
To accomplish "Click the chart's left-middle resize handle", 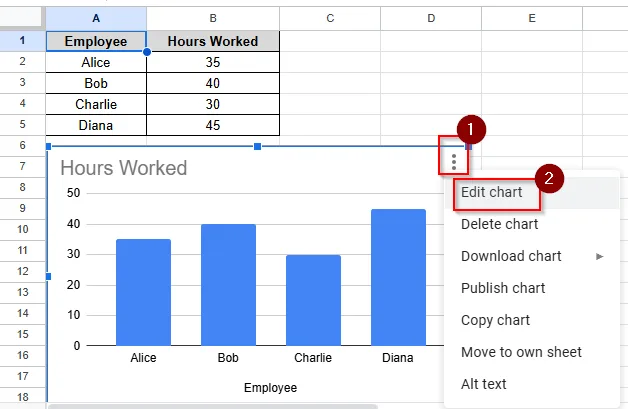I will [48, 276].
